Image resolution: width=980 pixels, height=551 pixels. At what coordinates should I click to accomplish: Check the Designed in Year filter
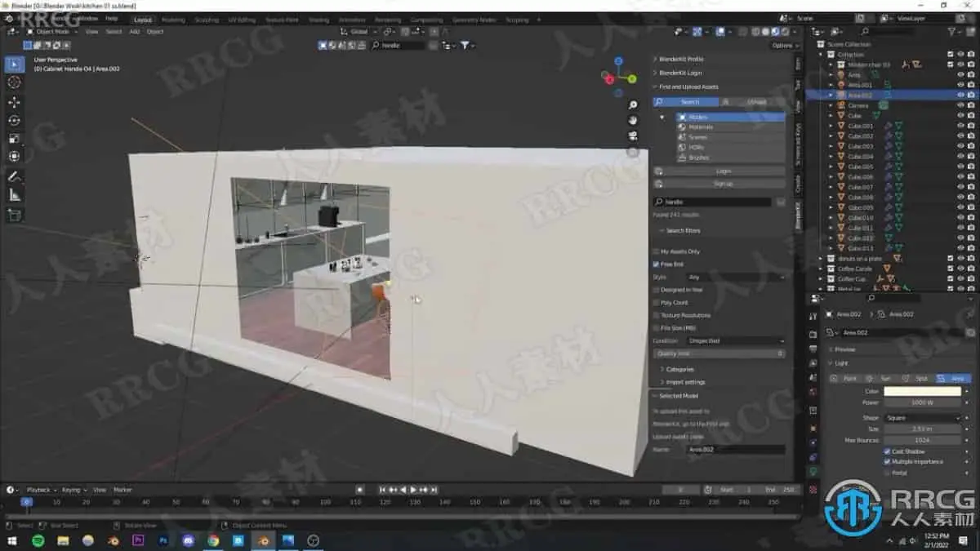[657, 290]
